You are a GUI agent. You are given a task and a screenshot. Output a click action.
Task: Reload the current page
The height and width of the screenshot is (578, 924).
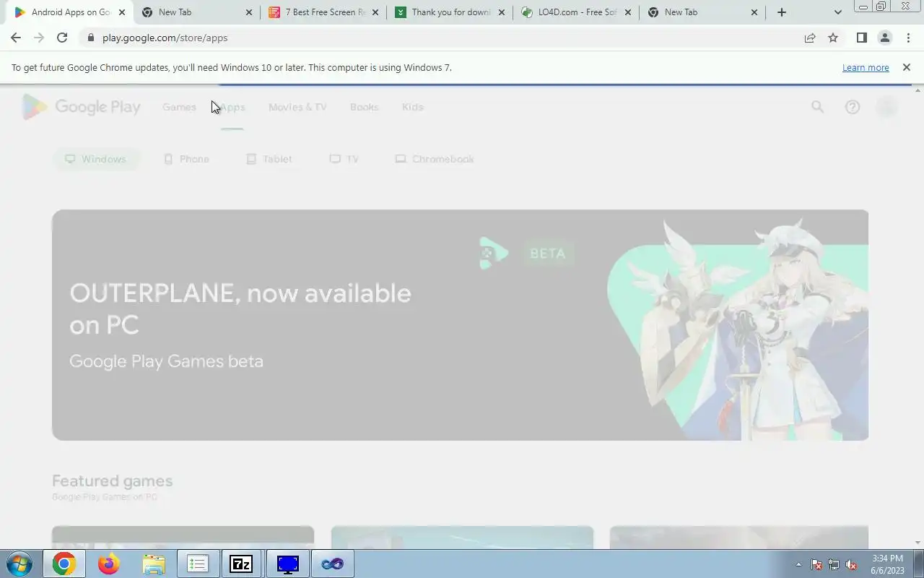coord(62,38)
